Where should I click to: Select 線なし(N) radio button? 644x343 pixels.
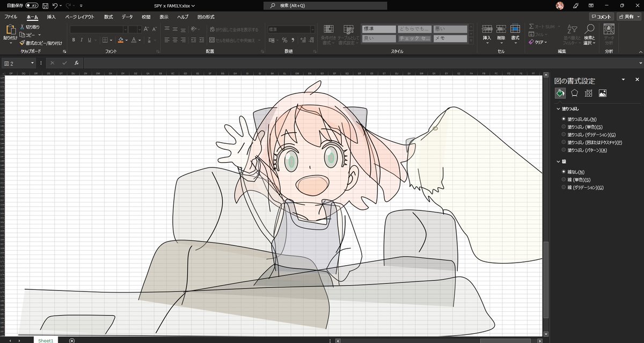click(x=563, y=172)
